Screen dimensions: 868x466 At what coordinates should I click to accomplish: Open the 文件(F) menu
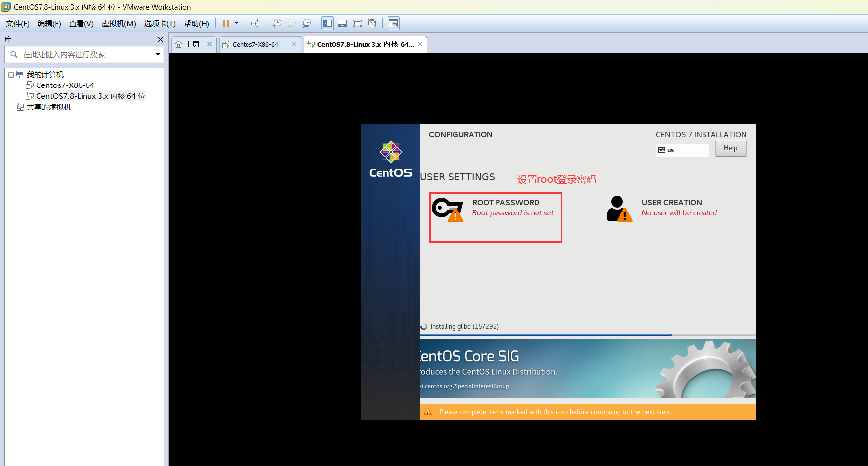tap(18, 24)
